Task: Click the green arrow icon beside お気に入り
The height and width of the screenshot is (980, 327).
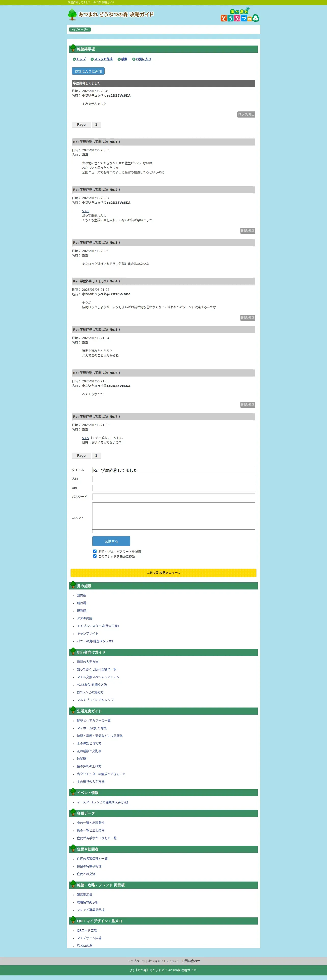Action: pyautogui.click(x=134, y=59)
